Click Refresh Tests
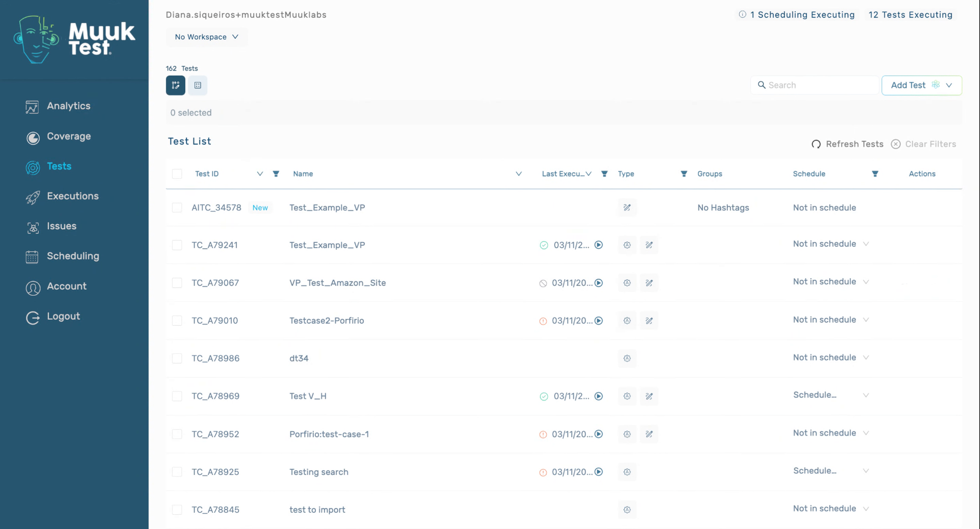Viewport: 980px width, 529px height. (x=847, y=144)
